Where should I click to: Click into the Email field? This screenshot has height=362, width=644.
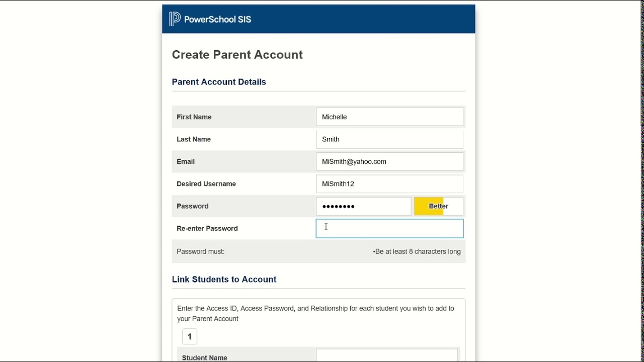click(389, 162)
